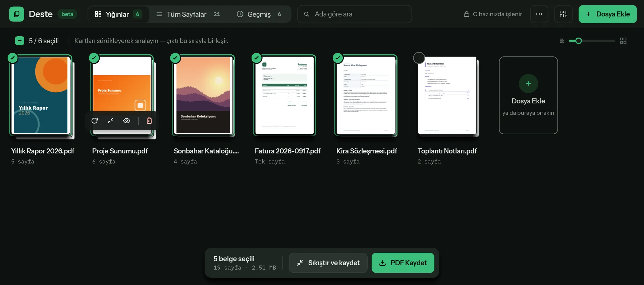Image resolution: width=644 pixels, height=285 pixels.
Task: Toggle the 5 / 6 seçili select-all box
Action: 19,41
